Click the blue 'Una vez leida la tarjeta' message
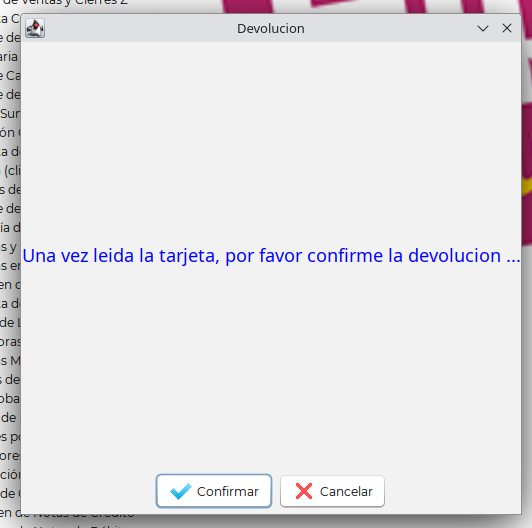Image resolution: width=532 pixels, height=528 pixels. (x=271, y=256)
